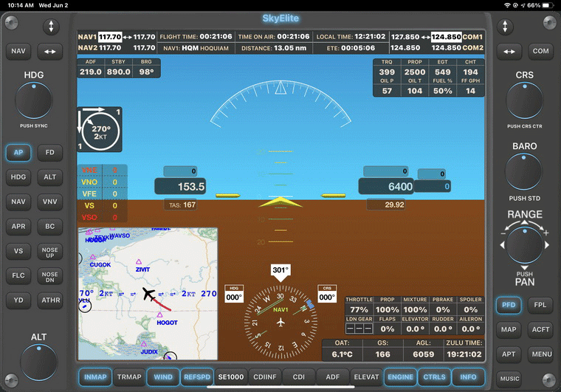Toggle the ENGINE display softkey

(399, 376)
